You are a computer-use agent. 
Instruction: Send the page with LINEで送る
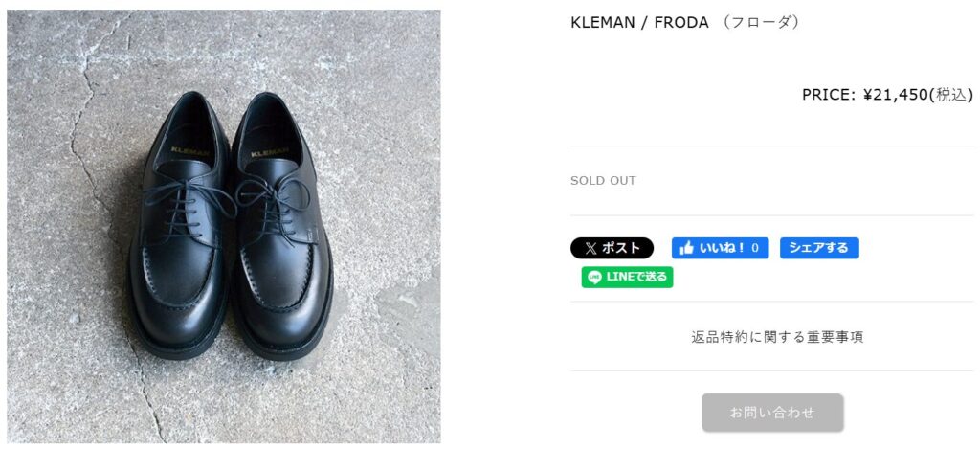click(628, 278)
